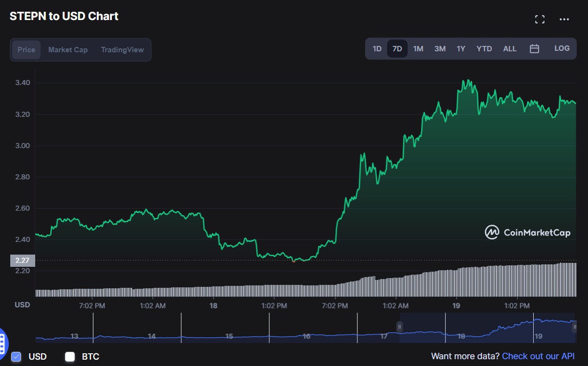The width and height of the screenshot is (588, 366).
Task: Open the calendar date range picker
Action: pyautogui.click(x=534, y=49)
